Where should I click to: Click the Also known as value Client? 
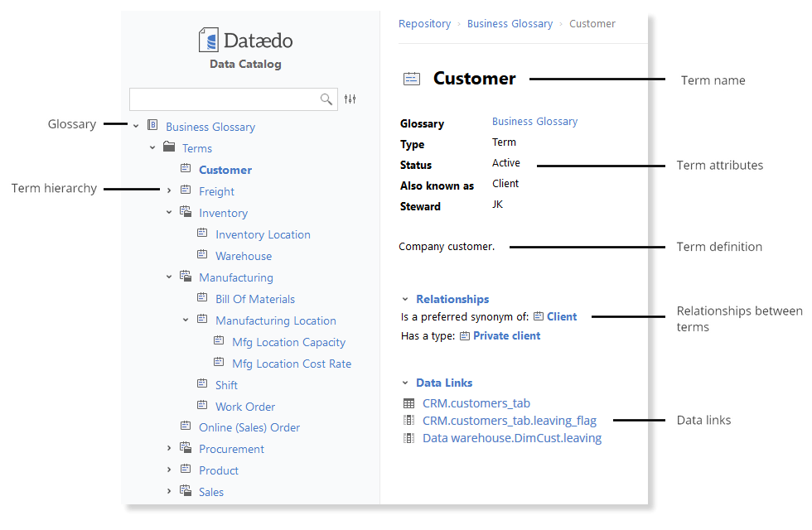pyautogui.click(x=505, y=183)
